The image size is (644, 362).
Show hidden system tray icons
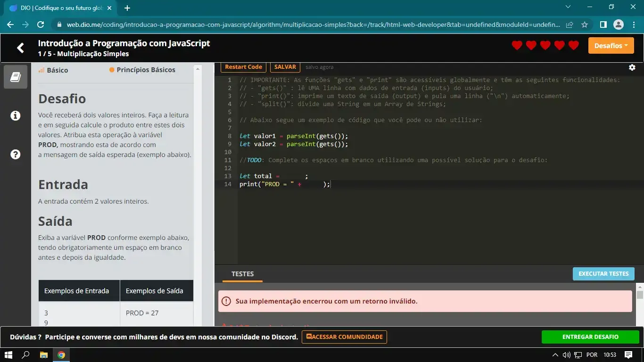555,354
